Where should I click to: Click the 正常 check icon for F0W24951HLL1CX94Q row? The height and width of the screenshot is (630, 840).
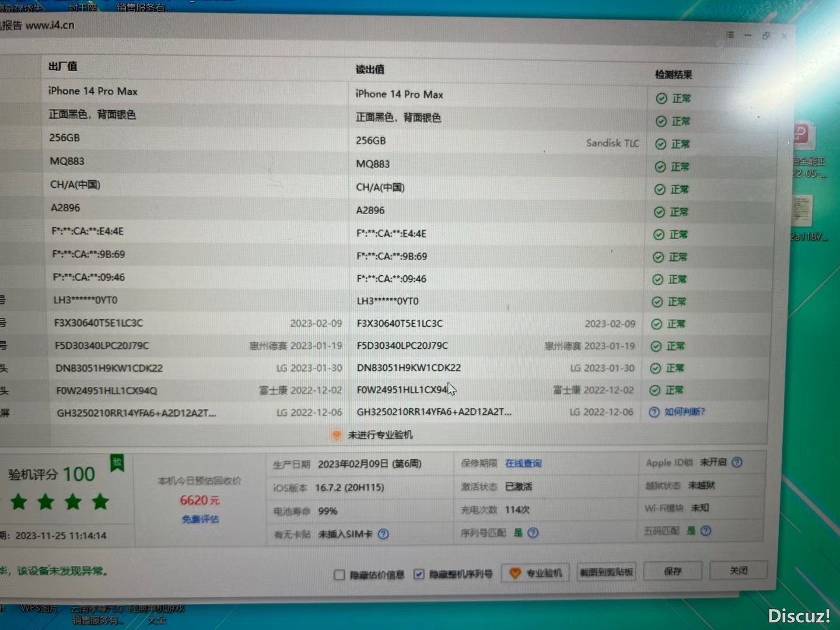tap(654, 390)
